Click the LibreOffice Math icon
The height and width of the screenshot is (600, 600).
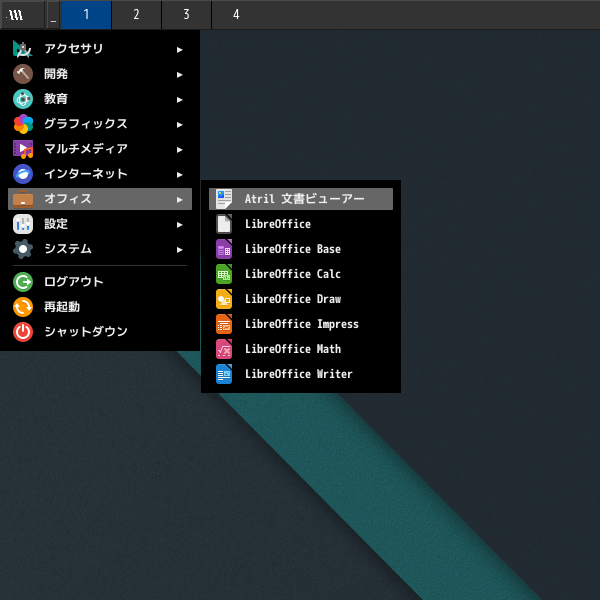pos(224,349)
